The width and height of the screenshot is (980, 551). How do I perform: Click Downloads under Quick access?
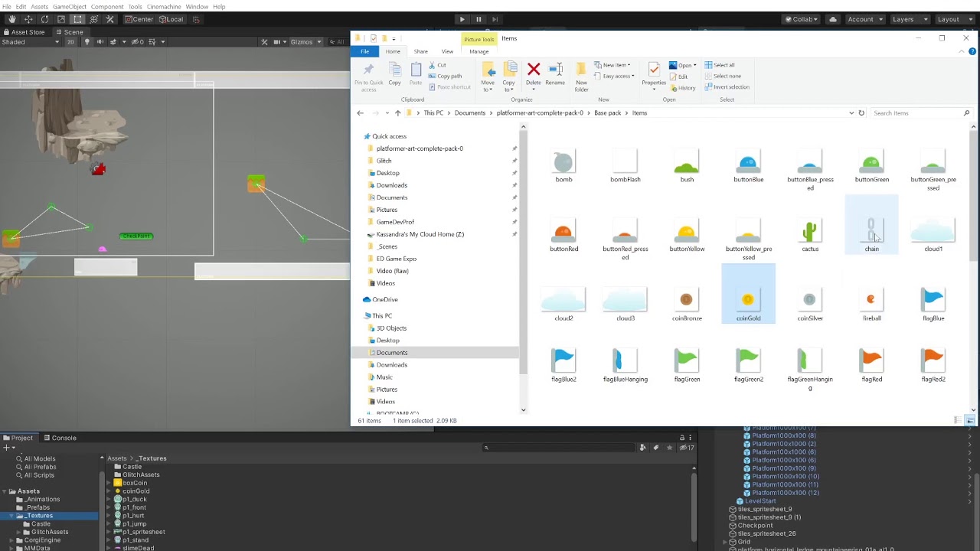[x=391, y=185]
